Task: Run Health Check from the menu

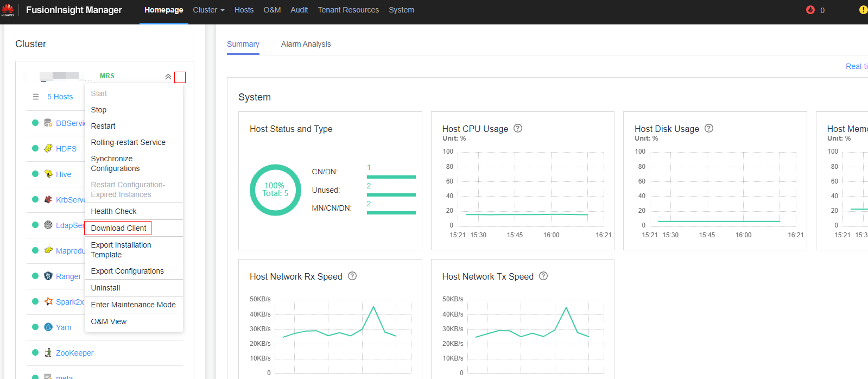Action: (x=113, y=211)
